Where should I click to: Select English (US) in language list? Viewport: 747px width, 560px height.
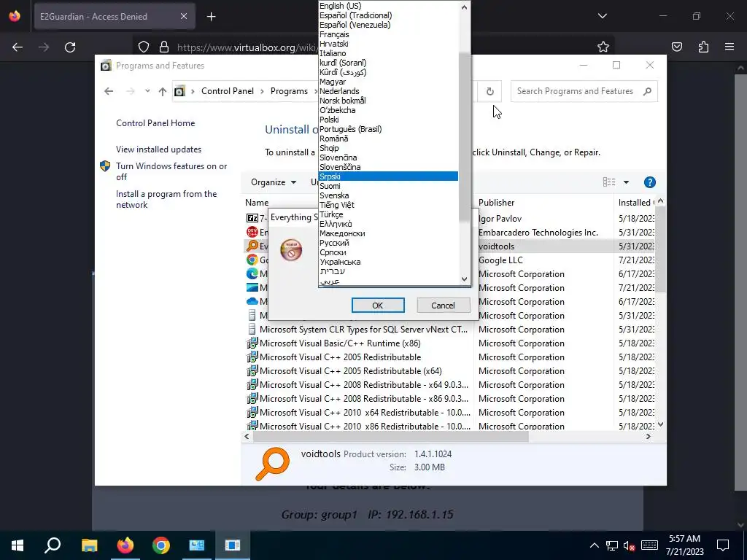[388, 6]
